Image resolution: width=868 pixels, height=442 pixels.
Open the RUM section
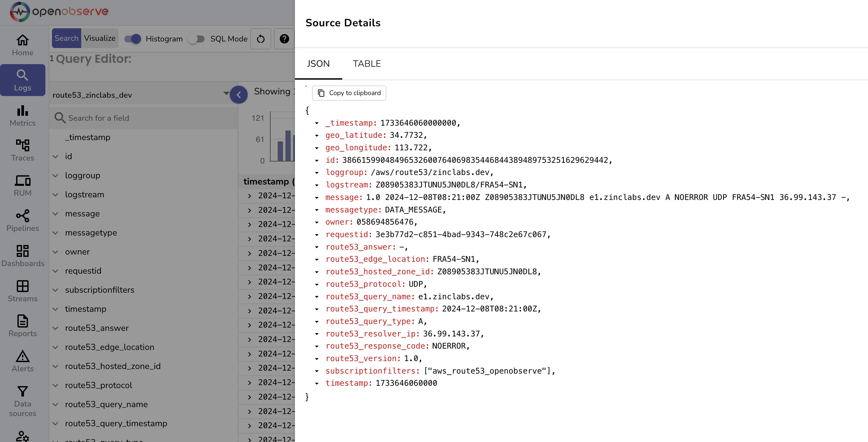(x=23, y=185)
